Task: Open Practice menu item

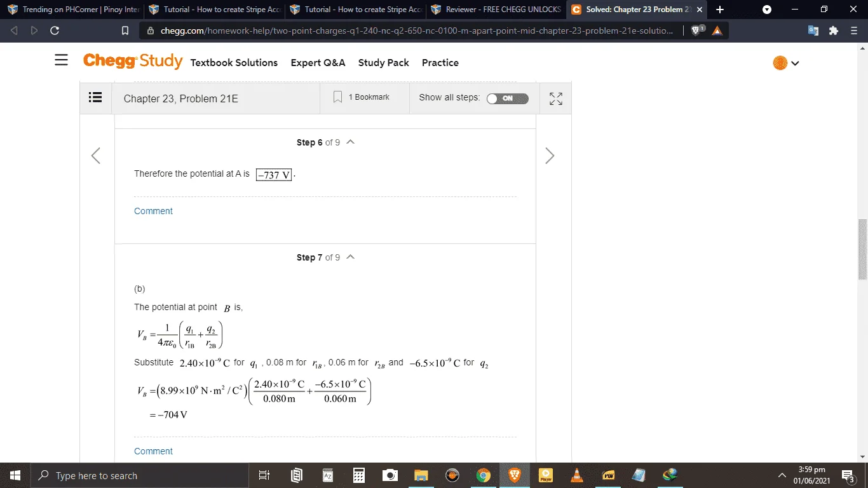Action: coord(440,62)
